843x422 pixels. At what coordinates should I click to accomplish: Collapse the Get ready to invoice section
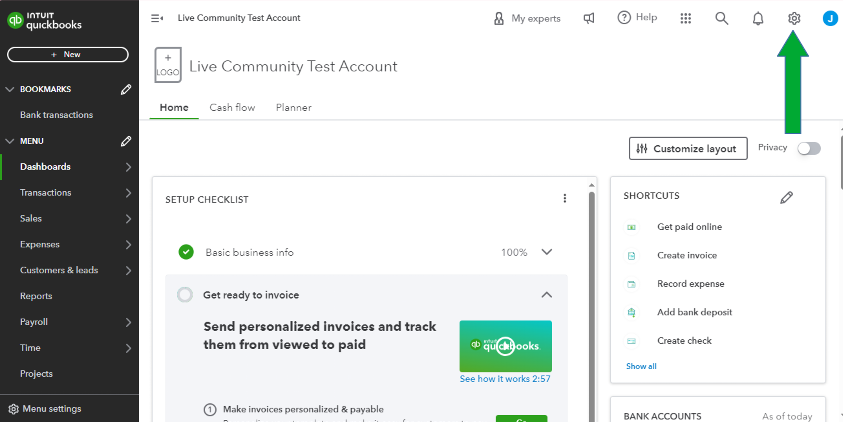click(x=547, y=295)
